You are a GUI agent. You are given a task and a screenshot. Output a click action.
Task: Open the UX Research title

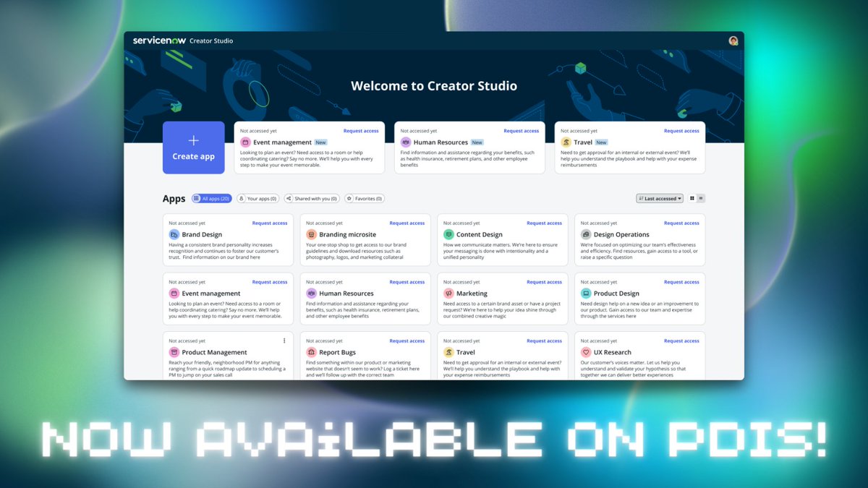pos(613,352)
